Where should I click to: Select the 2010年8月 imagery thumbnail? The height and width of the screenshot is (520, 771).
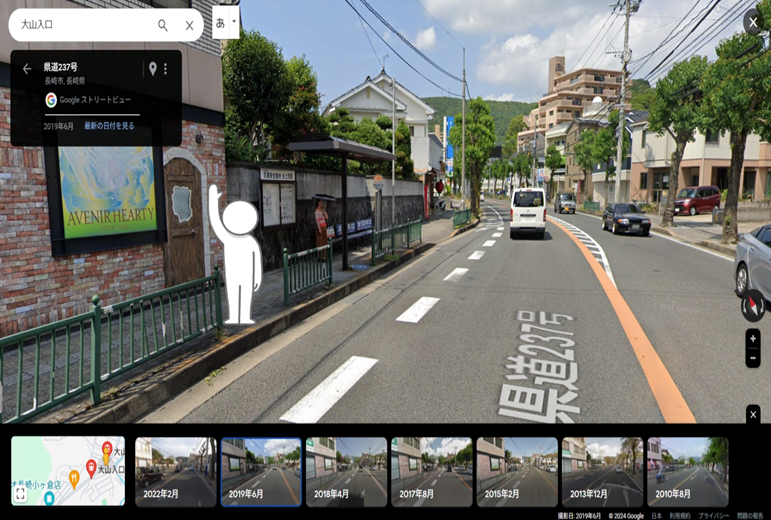pyautogui.click(x=687, y=471)
